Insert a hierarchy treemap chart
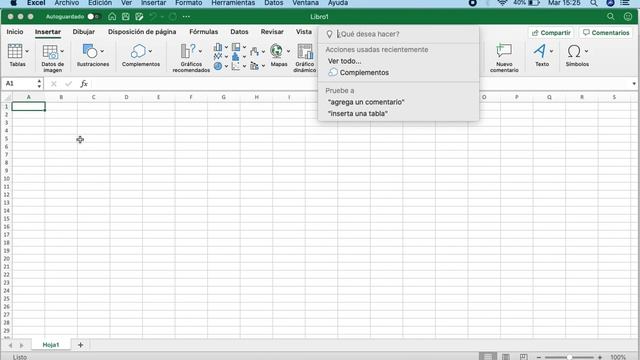This screenshot has height=360, width=640. click(x=236, y=47)
